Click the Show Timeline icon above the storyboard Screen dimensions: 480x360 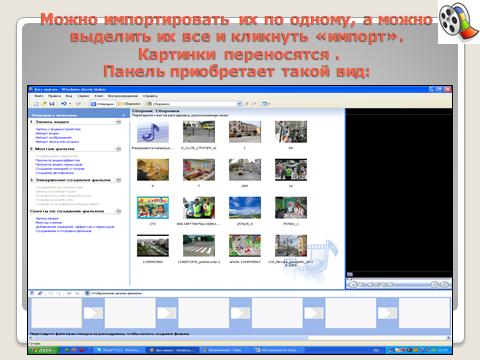pyautogui.click(x=87, y=293)
